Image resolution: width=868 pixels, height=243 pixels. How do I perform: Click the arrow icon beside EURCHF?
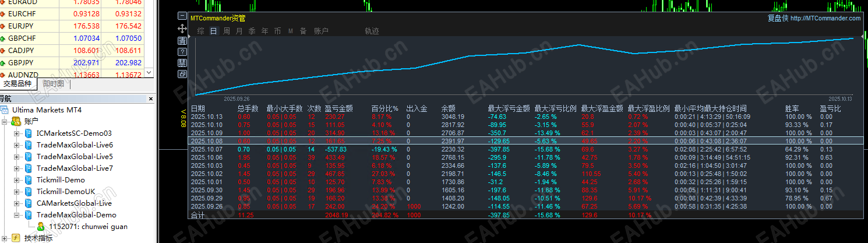(3, 13)
